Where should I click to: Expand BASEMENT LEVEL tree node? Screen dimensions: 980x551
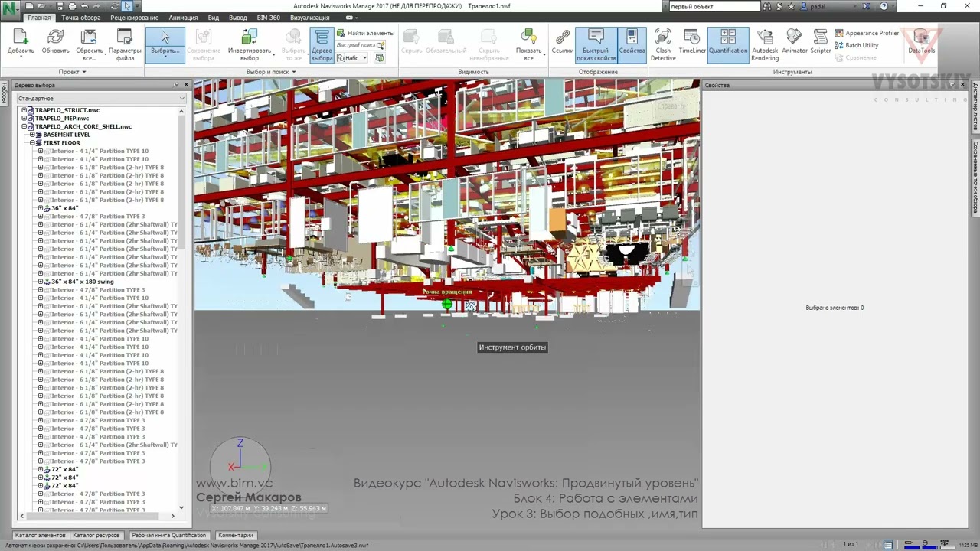(x=32, y=135)
